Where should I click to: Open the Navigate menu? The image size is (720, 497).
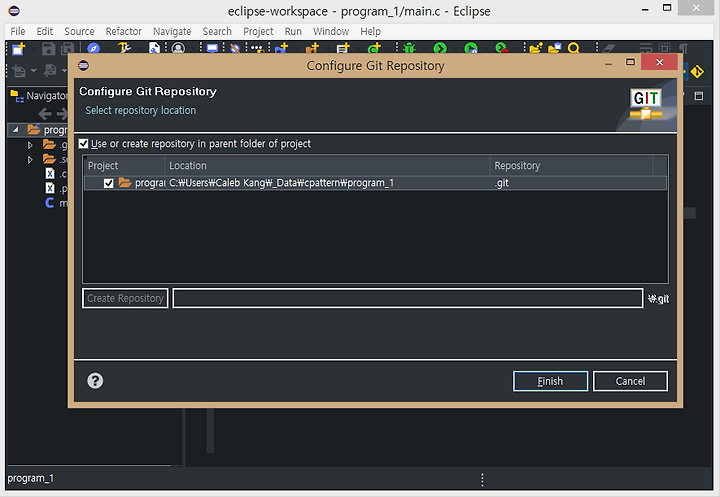[x=172, y=31]
